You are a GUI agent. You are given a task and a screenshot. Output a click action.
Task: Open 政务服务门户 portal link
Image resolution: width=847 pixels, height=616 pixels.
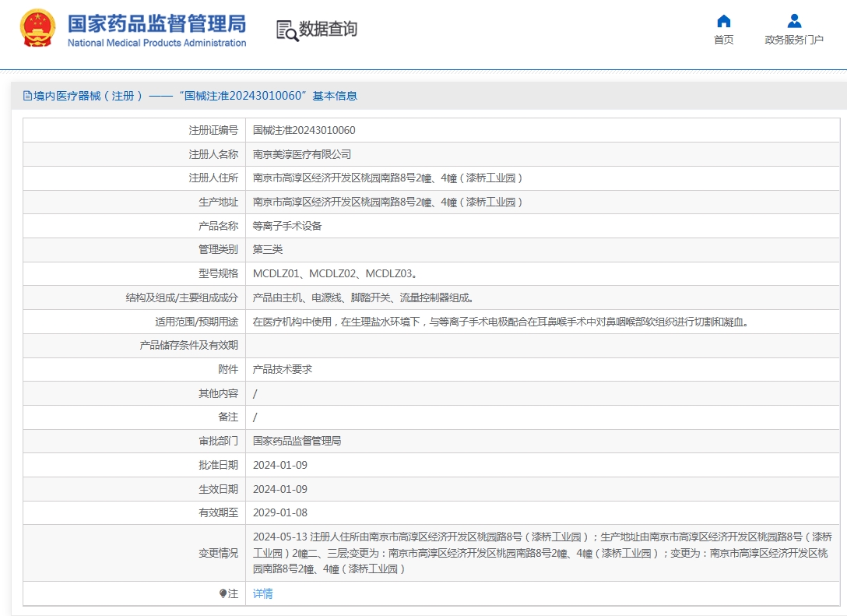coord(793,40)
